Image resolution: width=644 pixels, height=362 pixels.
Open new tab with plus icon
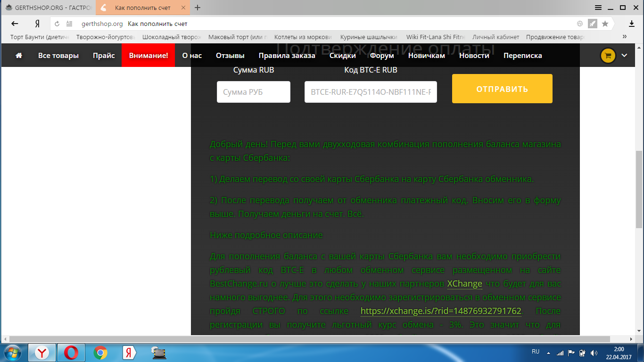(198, 8)
